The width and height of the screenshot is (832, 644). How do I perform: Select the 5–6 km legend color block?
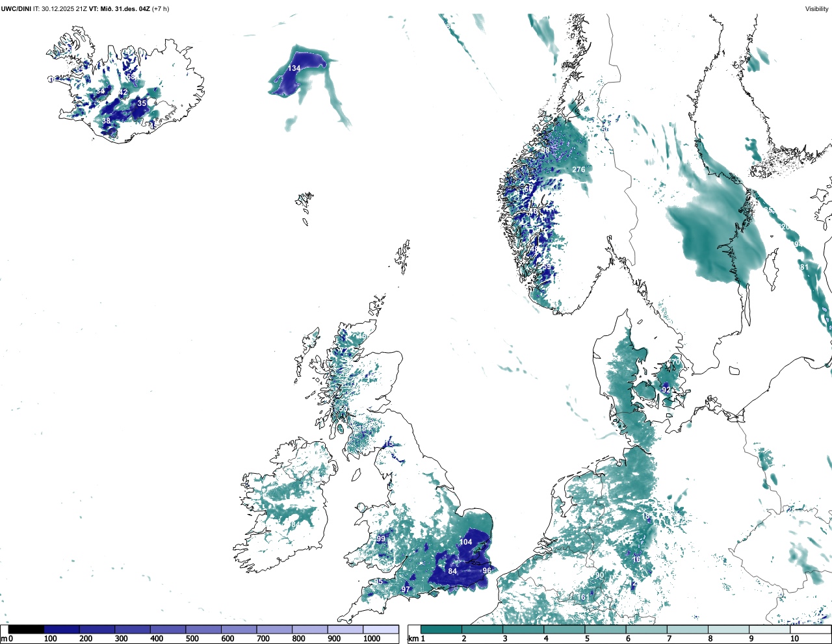pos(606,629)
